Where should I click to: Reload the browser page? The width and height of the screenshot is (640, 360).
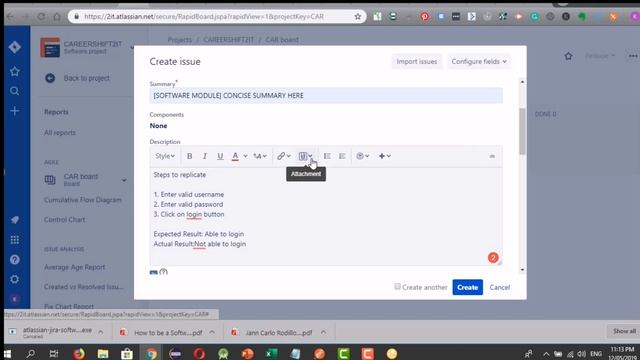tap(41, 17)
